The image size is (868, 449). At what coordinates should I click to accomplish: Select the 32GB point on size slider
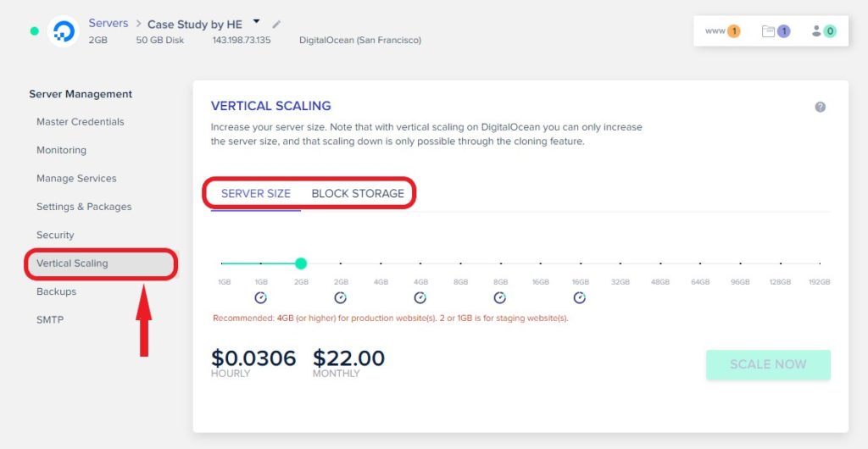[x=620, y=263]
